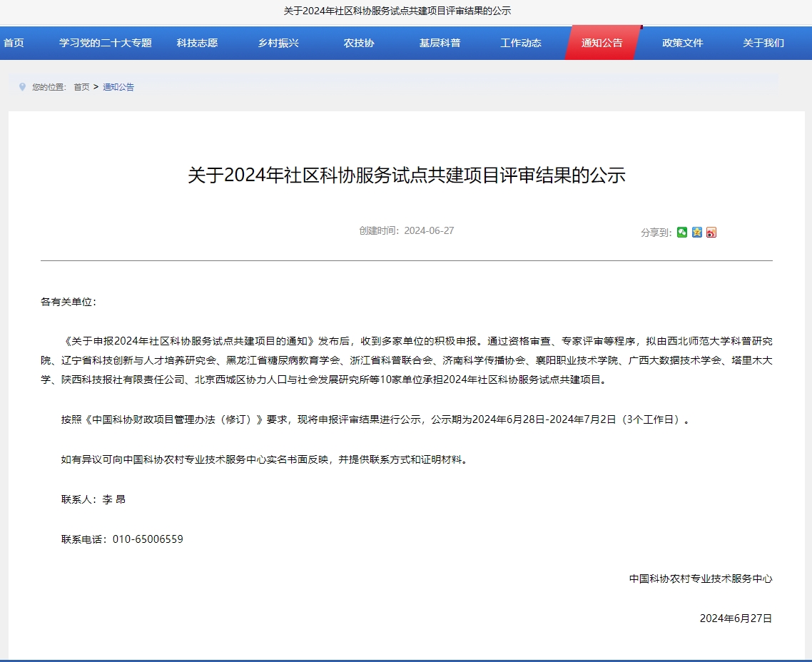
Task: Navigate to the 关于我们 page
Action: click(765, 42)
